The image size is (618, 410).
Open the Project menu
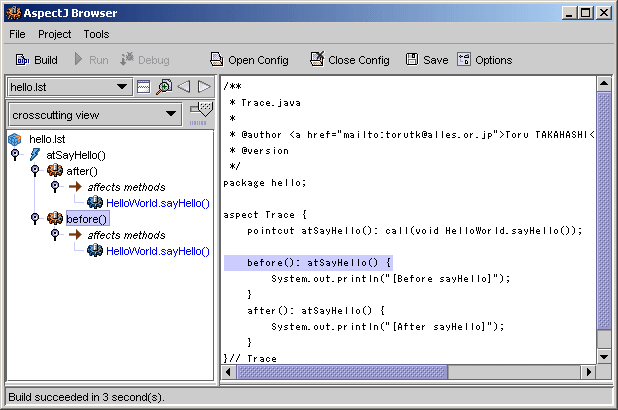54,34
